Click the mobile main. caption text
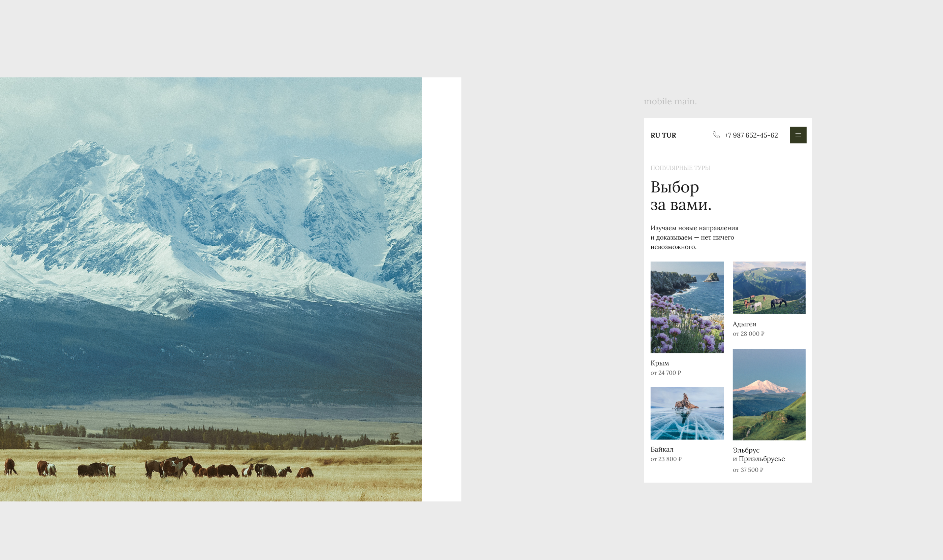 pyautogui.click(x=670, y=101)
